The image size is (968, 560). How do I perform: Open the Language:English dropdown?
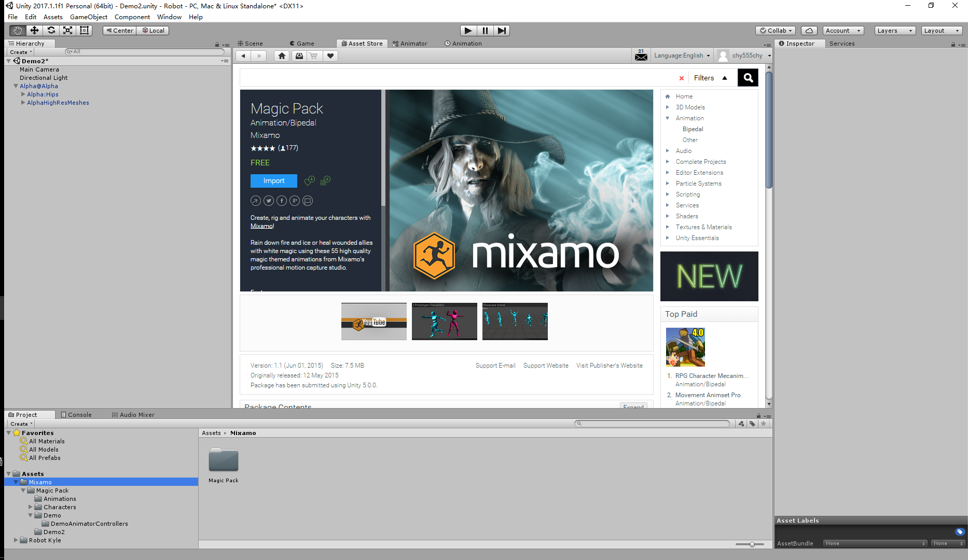click(x=682, y=55)
